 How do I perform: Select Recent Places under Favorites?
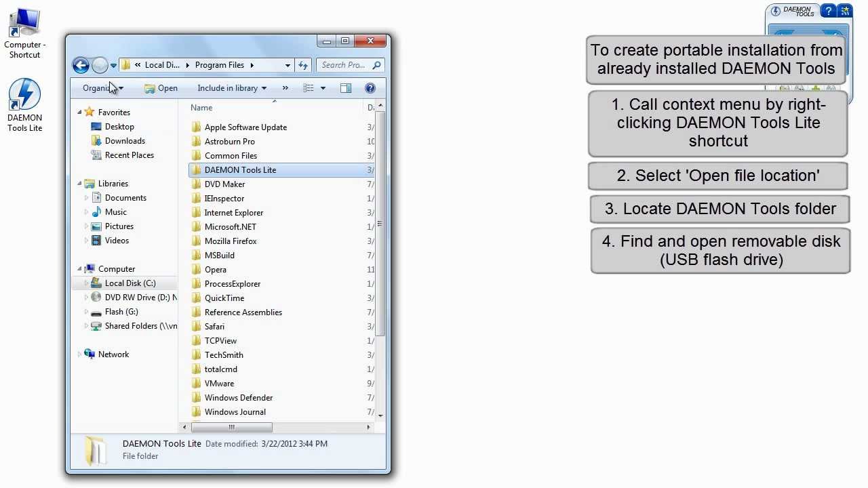130,155
